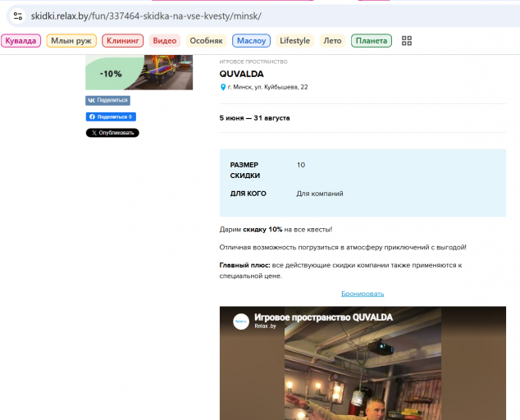Play the embedded QUVALDA video
This screenshot has height=420, width=520.
pyautogui.click(x=363, y=363)
